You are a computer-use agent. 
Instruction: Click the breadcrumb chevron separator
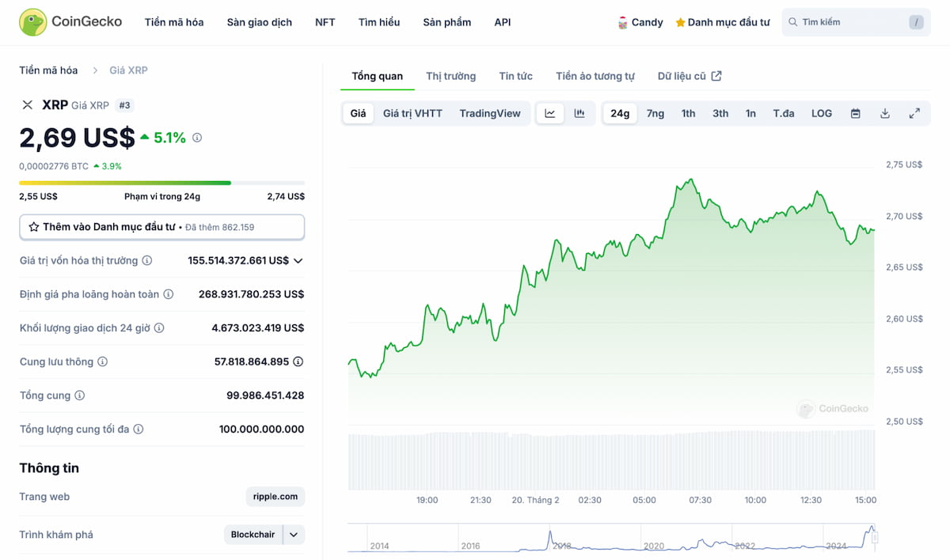[95, 70]
